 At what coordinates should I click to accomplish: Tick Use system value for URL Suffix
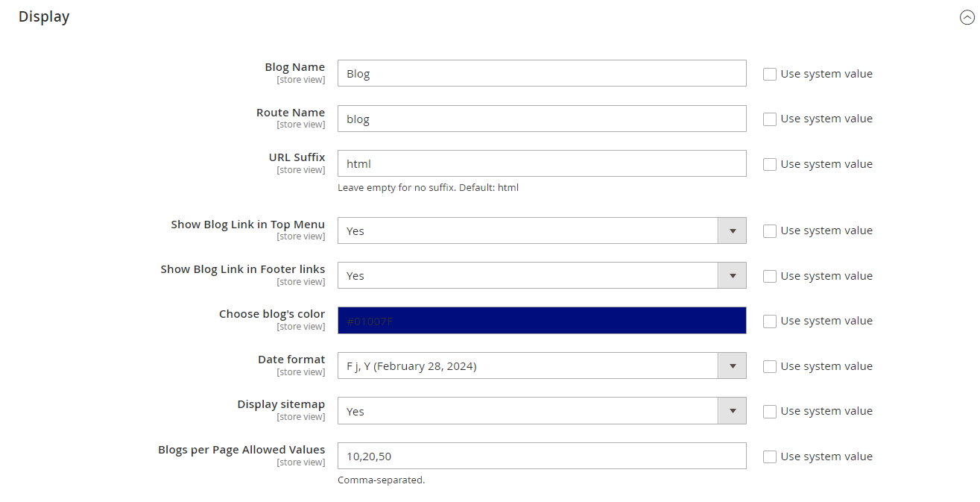(x=770, y=164)
